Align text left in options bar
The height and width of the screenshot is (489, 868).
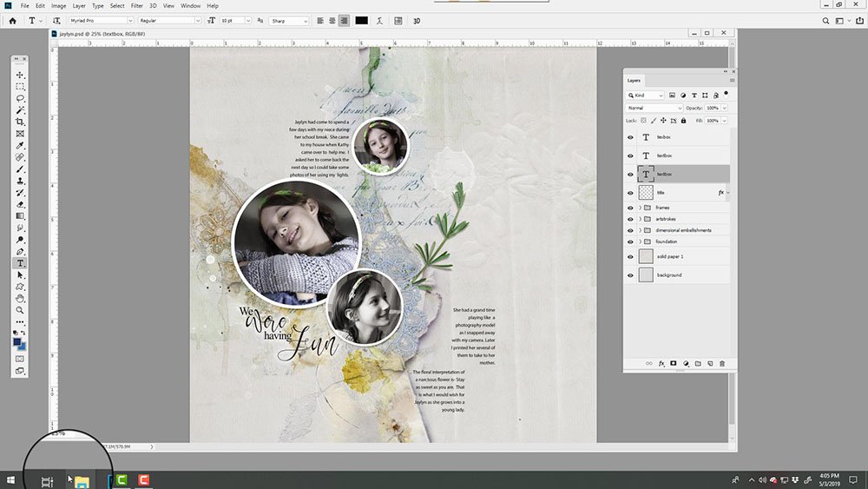pos(320,21)
